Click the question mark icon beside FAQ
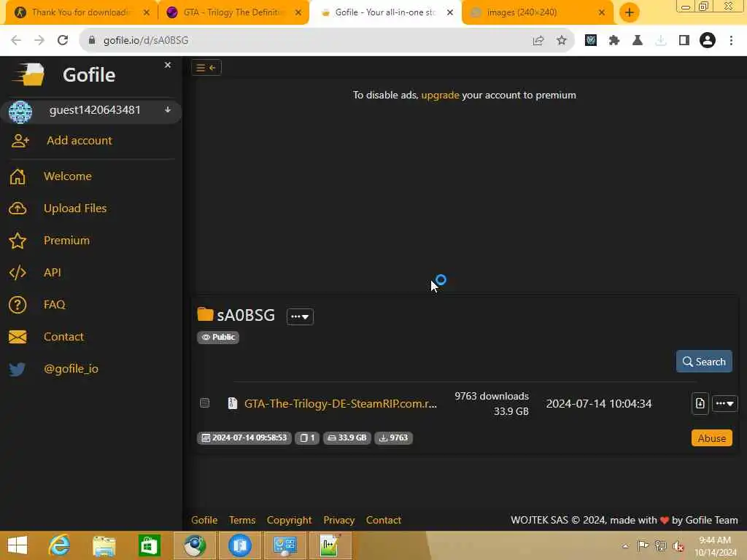 (x=18, y=305)
